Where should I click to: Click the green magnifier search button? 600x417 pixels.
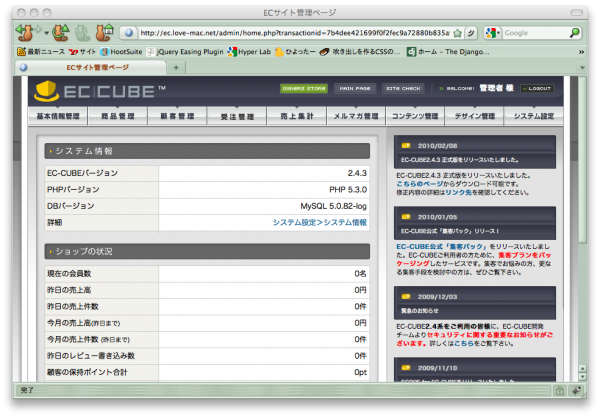point(574,33)
